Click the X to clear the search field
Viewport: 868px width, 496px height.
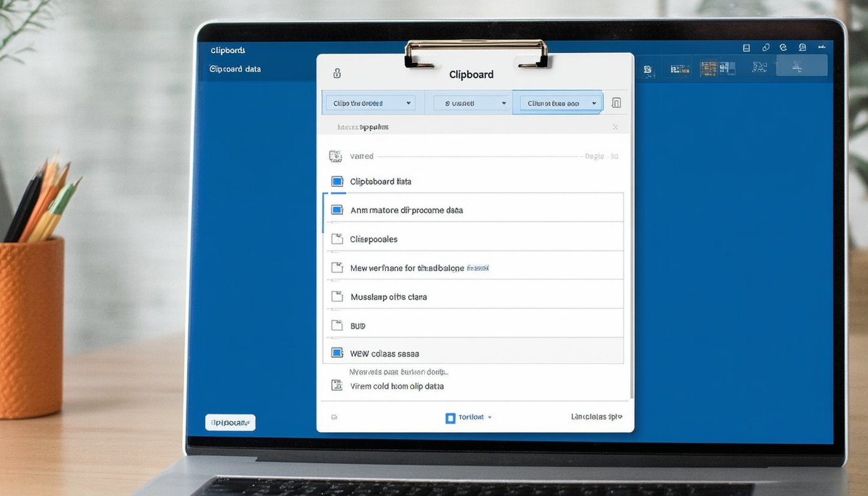point(615,127)
